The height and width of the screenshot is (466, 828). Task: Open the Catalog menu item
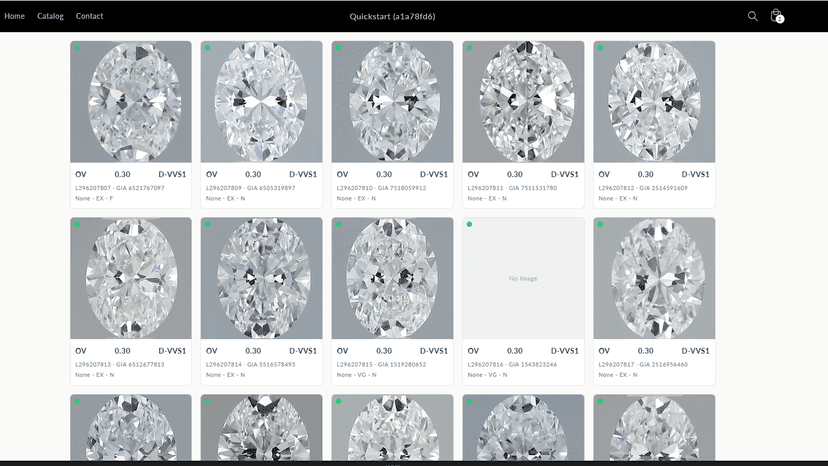point(50,16)
